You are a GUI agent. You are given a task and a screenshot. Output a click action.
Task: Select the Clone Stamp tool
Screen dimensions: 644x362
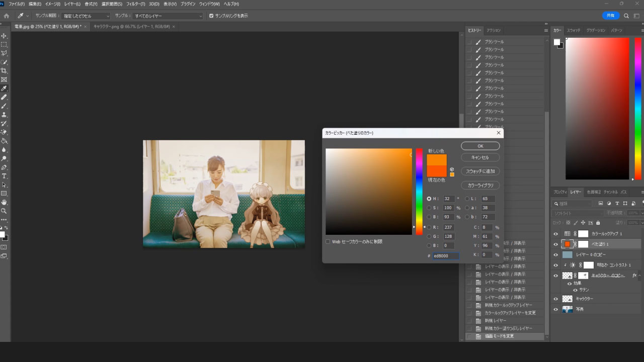point(4,114)
